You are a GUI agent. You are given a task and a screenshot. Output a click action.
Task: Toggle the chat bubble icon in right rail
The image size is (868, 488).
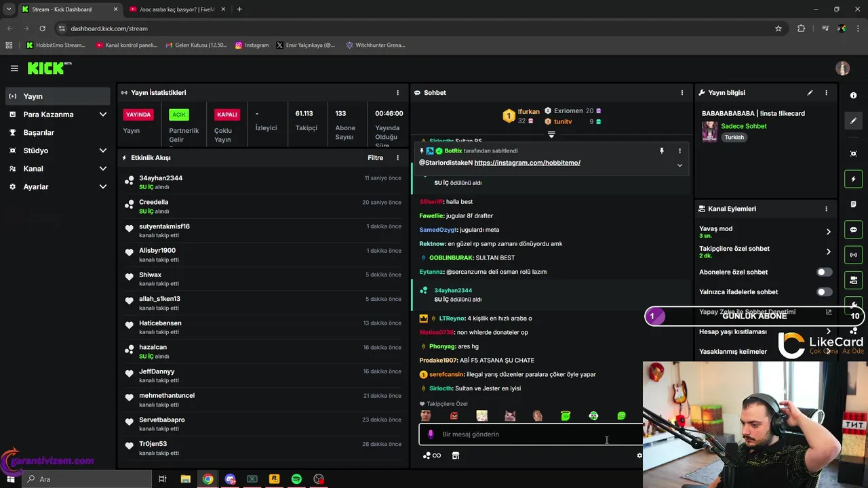pos(854,230)
